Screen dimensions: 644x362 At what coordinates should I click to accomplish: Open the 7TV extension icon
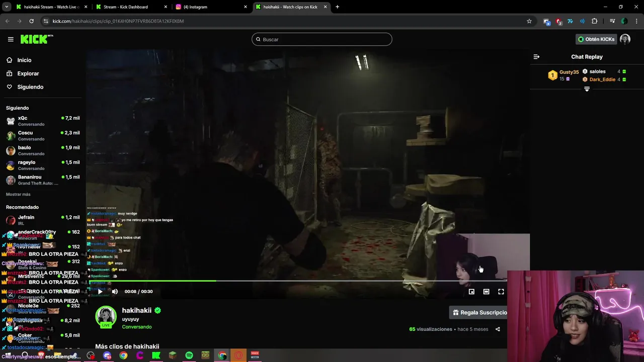click(x=570, y=21)
